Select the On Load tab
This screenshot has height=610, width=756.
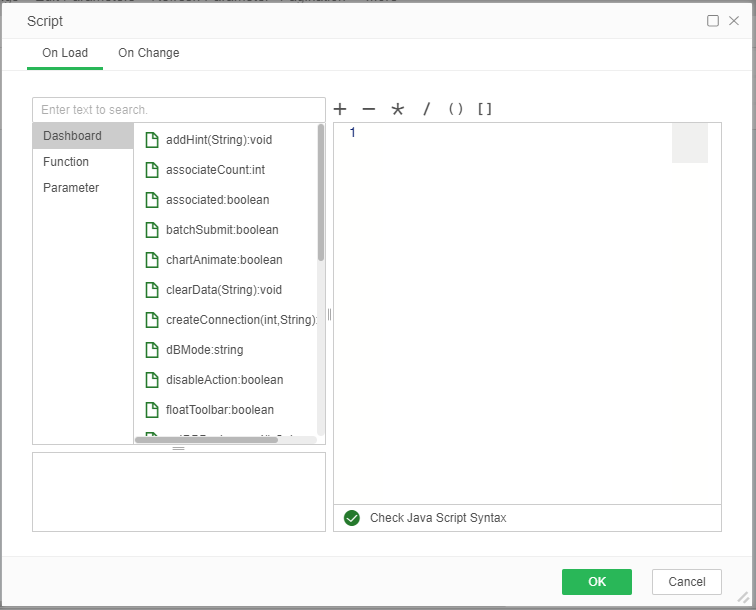tap(65, 53)
